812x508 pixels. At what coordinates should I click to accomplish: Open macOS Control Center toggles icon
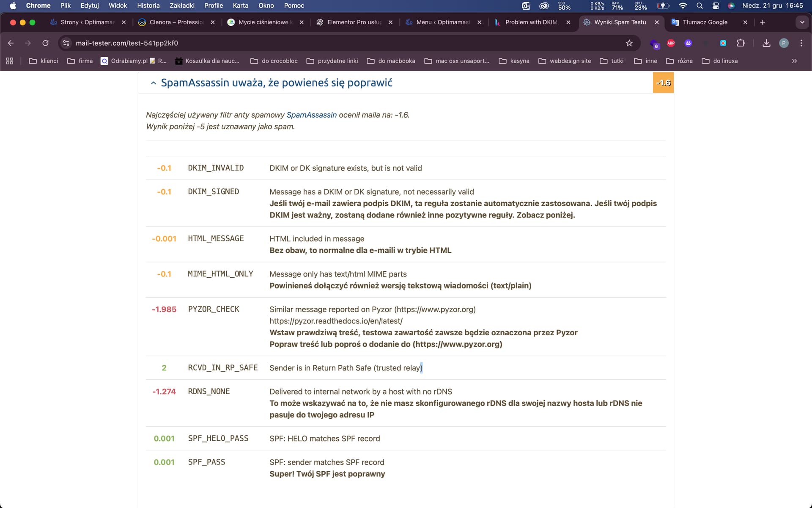click(x=716, y=6)
